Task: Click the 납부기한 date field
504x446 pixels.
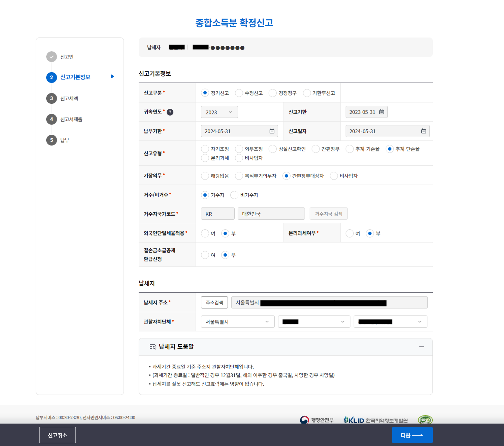Action: [x=239, y=131]
